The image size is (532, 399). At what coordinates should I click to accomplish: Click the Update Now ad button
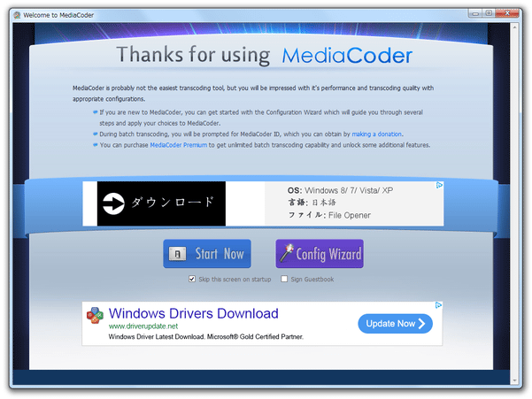pyautogui.click(x=395, y=324)
